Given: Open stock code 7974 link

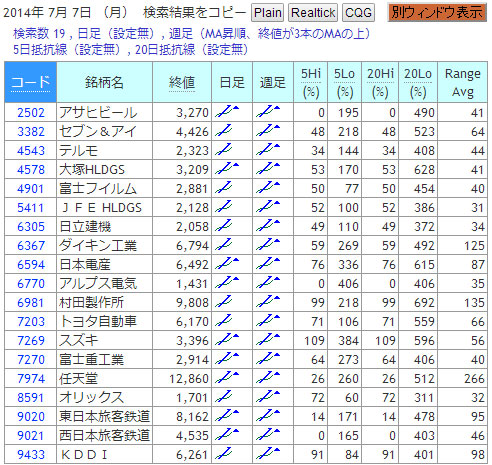Looking at the screenshot, I should (31, 379).
